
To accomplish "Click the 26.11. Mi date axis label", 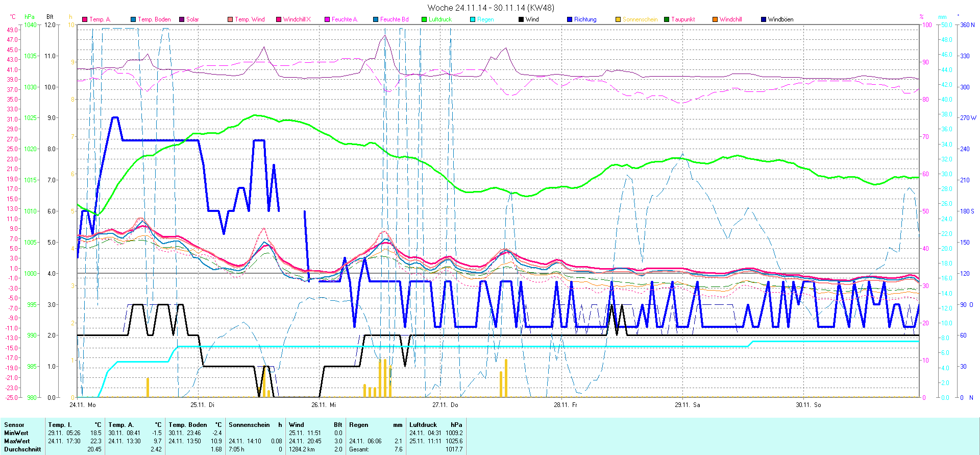I will click(324, 405).
